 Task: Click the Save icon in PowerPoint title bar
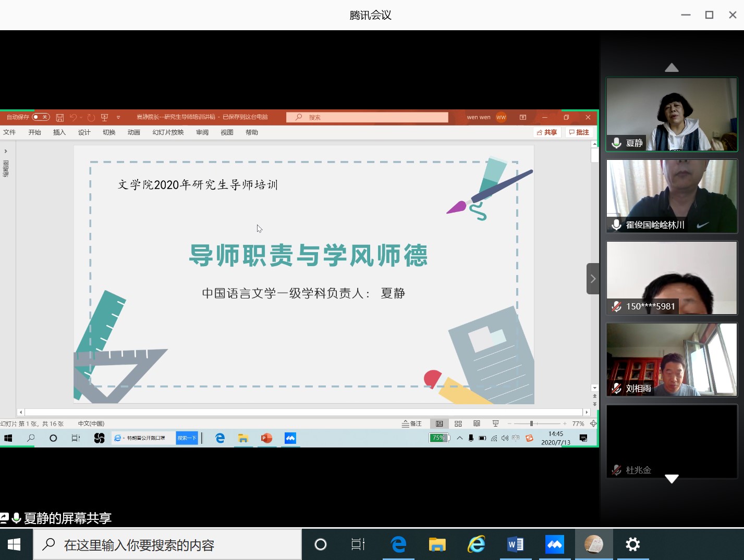pyautogui.click(x=60, y=118)
